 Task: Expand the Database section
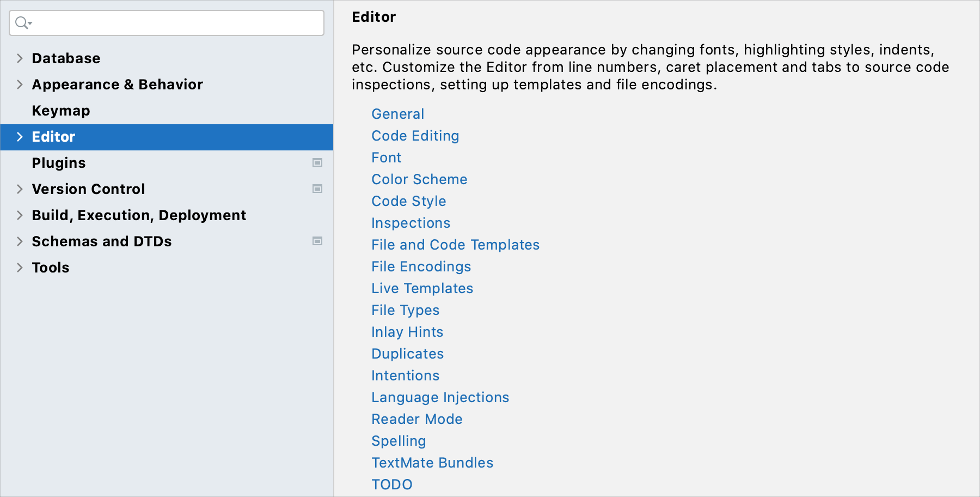[20, 58]
